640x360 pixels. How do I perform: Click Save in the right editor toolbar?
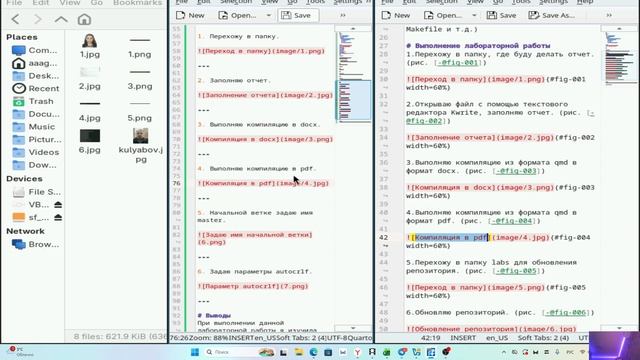502,16
